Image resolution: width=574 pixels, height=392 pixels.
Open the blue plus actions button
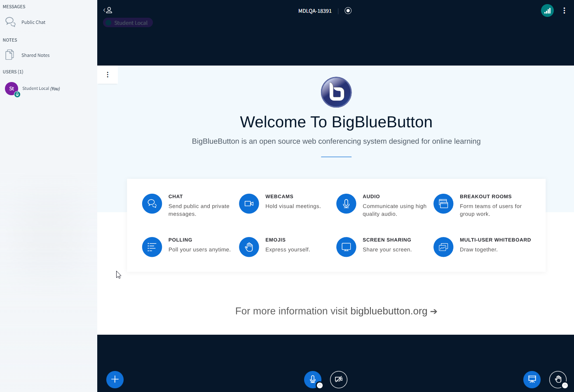point(115,380)
